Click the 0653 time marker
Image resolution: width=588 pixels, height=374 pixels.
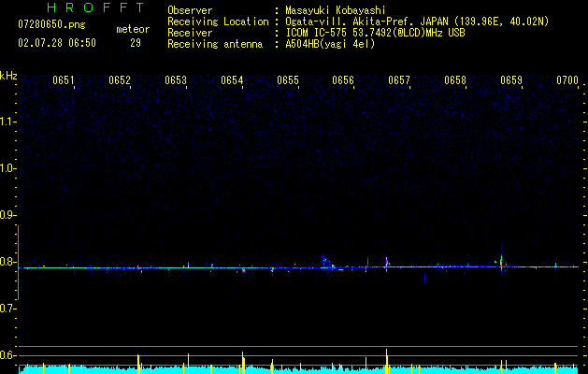click(x=176, y=80)
